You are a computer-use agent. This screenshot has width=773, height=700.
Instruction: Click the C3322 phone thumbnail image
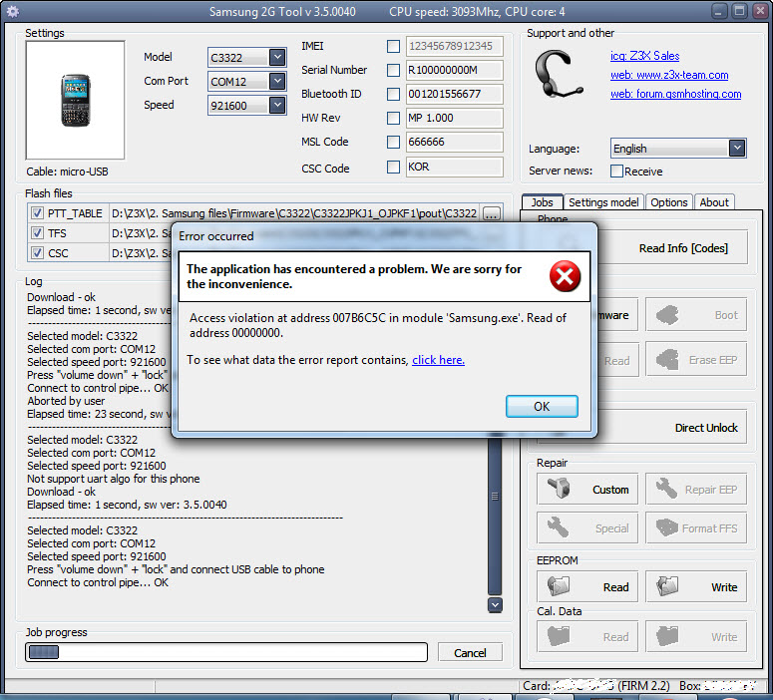pyautogui.click(x=76, y=101)
